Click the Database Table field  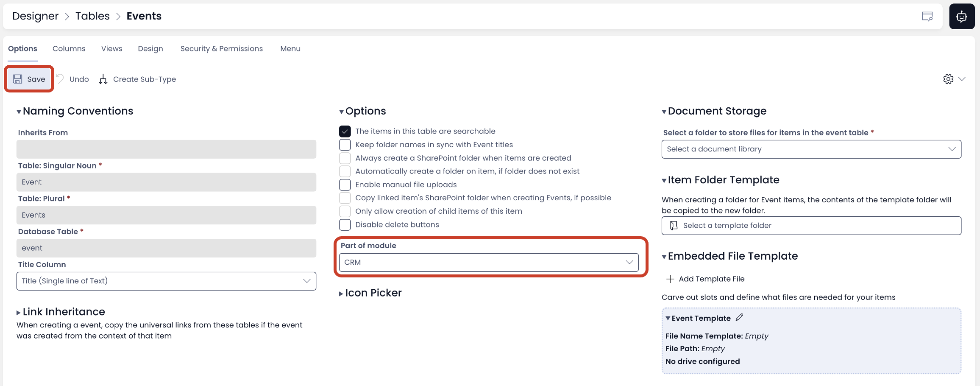click(x=166, y=248)
